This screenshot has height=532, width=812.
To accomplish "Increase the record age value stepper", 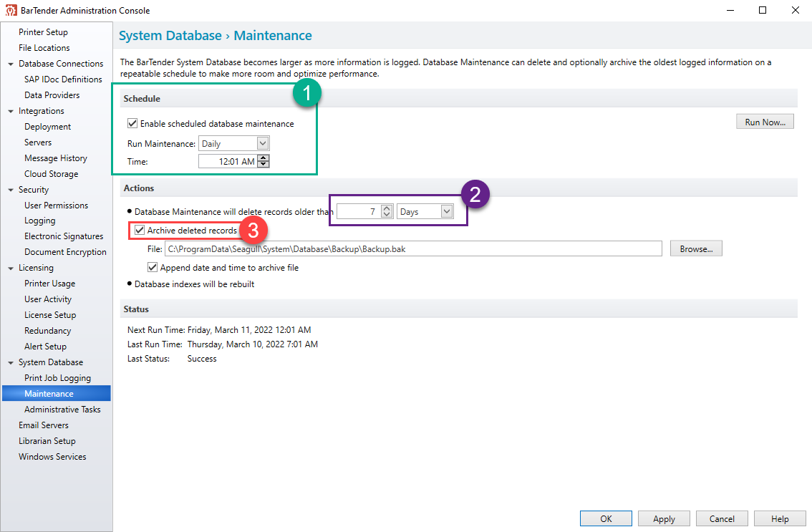I will (x=387, y=208).
